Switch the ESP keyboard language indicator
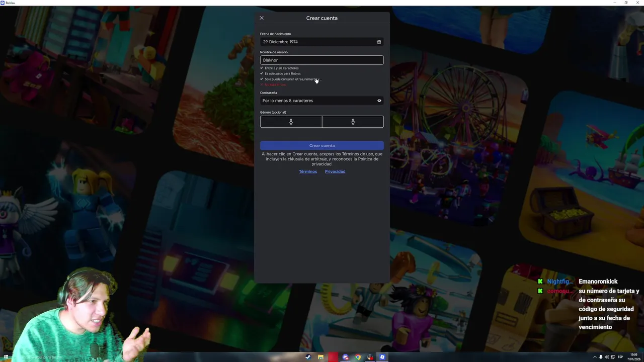The image size is (644, 362). pos(620,357)
